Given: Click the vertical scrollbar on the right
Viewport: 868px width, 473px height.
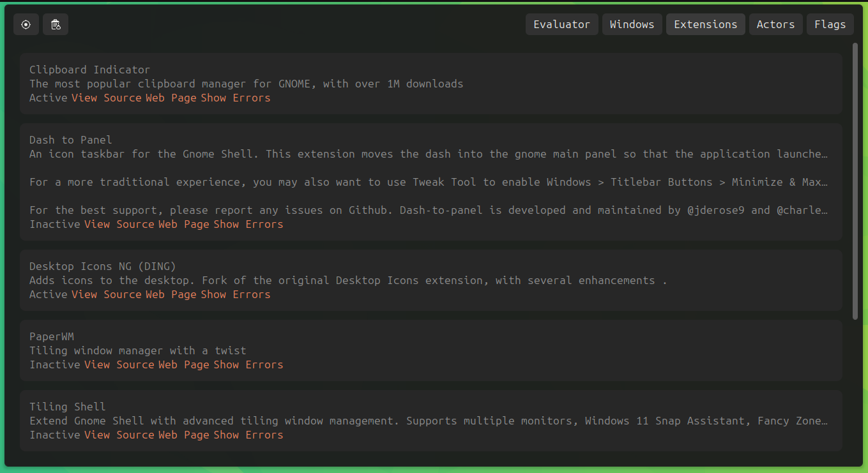Looking at the screenshot, I should click(x=855, y=181).
